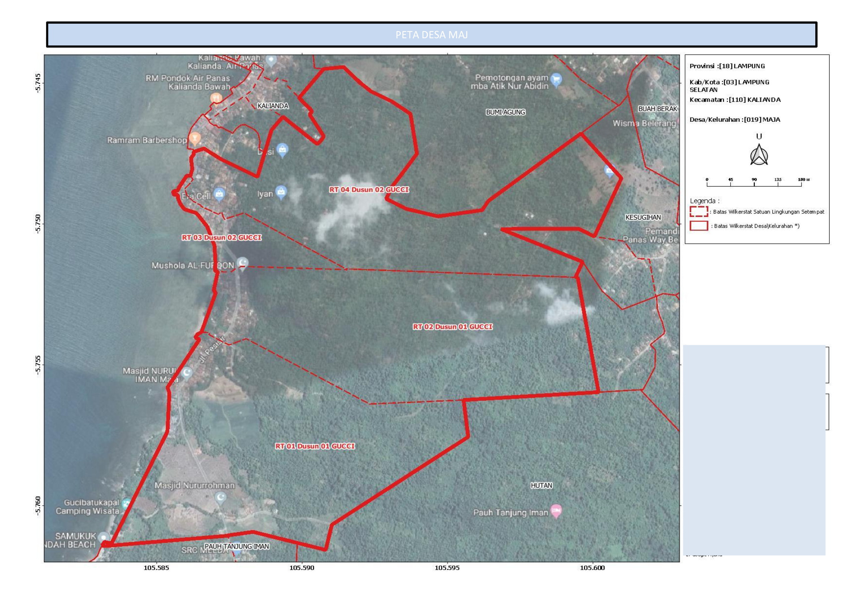Click the Masjid NURUL IMAN mosque pin
Viewport: 868px width, 614px height.
[187, 373]
